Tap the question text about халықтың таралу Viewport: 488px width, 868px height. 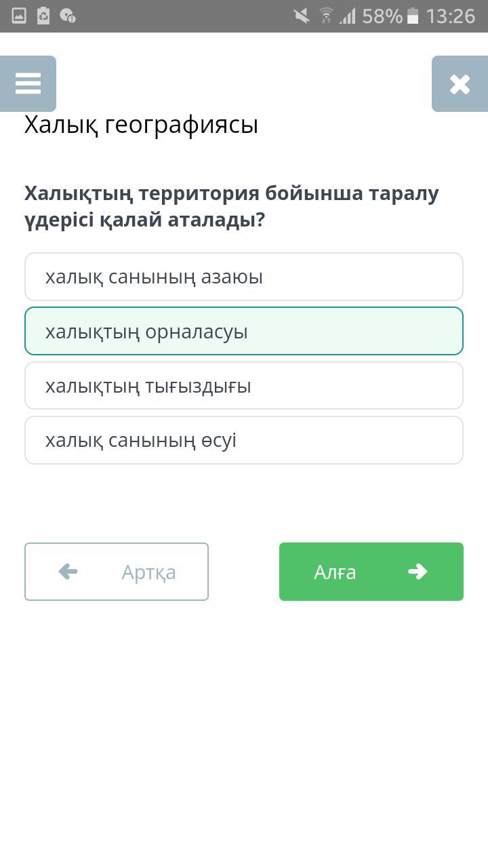pos(232,206)
